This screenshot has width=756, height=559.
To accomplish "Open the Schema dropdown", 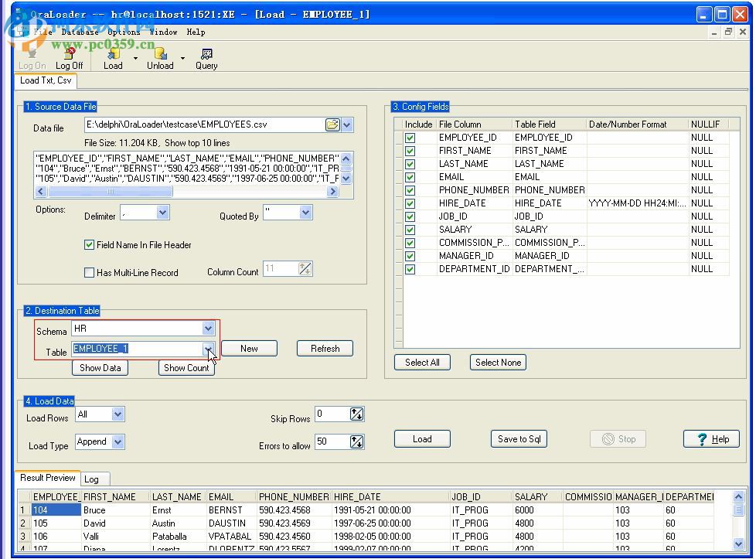I will 208,329.
